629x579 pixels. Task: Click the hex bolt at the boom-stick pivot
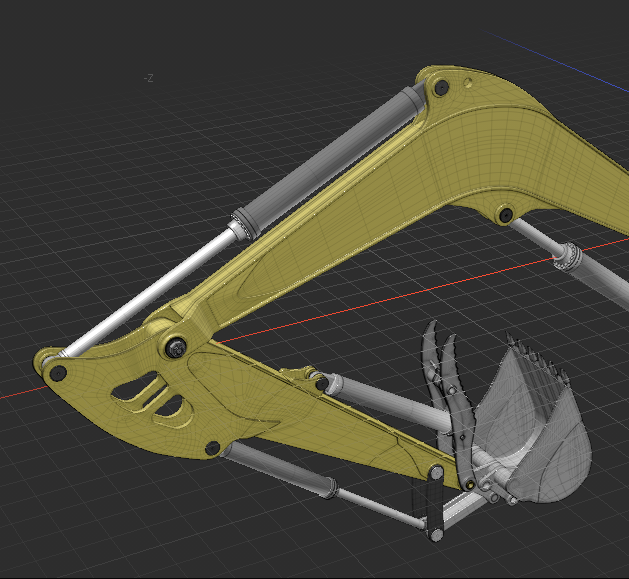(176, 347)
